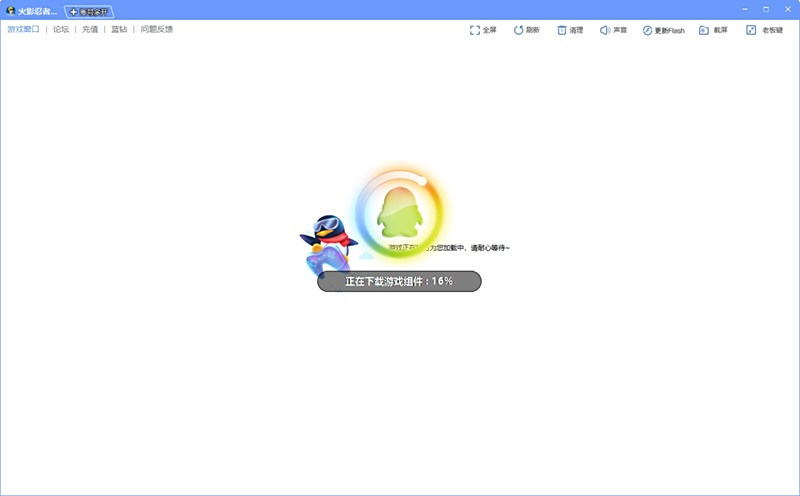Take a screenshot with the 截屏 icon

tap(705, 30)
